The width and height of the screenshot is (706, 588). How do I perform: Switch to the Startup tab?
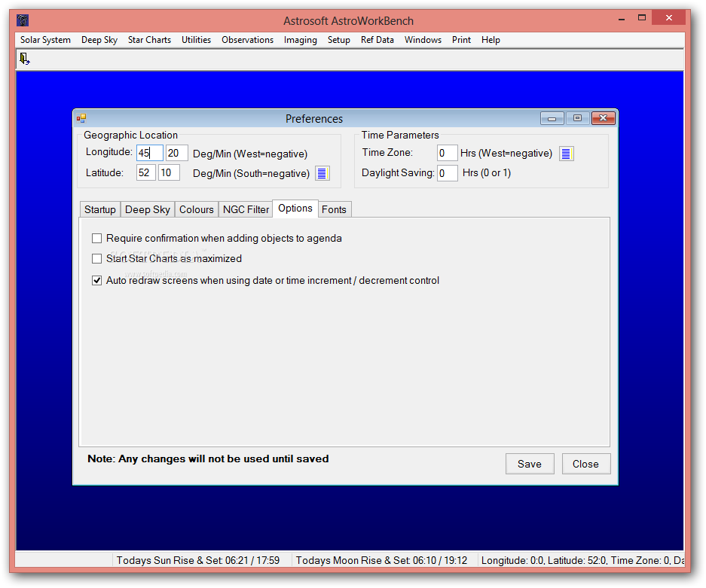100,209
